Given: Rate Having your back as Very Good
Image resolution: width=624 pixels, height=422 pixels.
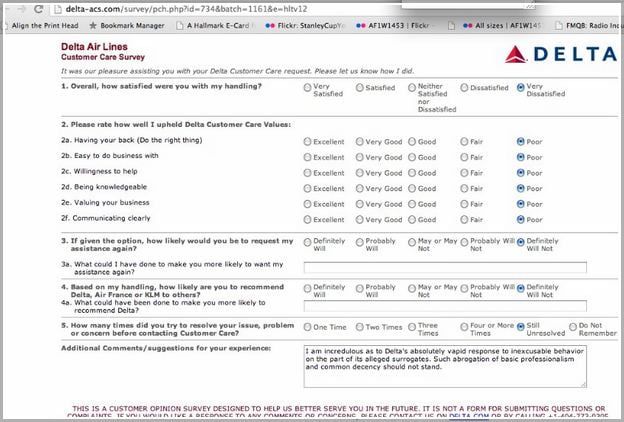Looking at the screenshot, I should 359,141.
